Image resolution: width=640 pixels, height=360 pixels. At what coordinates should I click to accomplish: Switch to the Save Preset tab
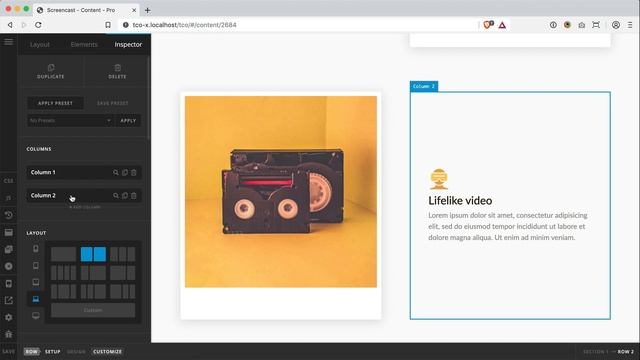point(113,103)
